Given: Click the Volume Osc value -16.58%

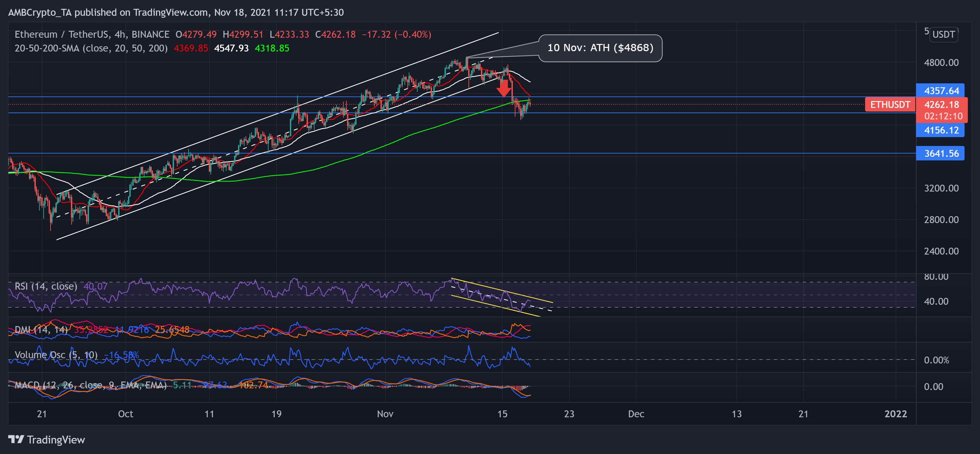Looking at the screenshot, I should (x=121, y=355).
